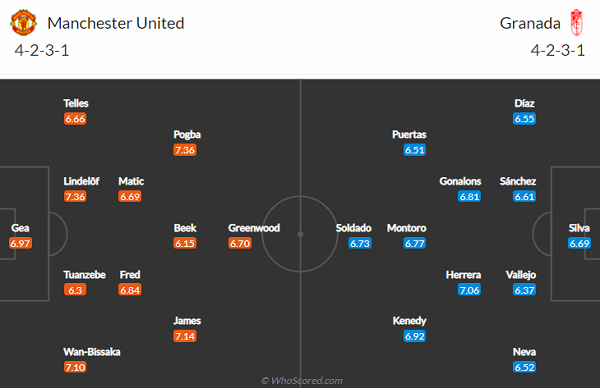Image resolution: width=600 pixels, height=388 pixels.
Task: Select player name Greenwood
Action: click(x=254, y=228)
